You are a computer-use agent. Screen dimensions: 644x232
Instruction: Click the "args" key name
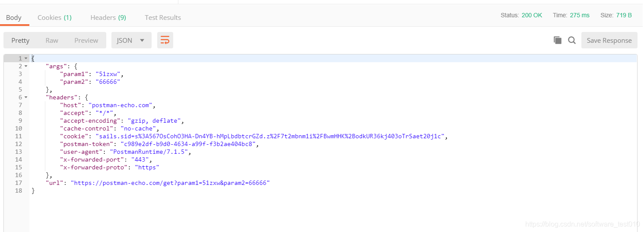(56, 66)
